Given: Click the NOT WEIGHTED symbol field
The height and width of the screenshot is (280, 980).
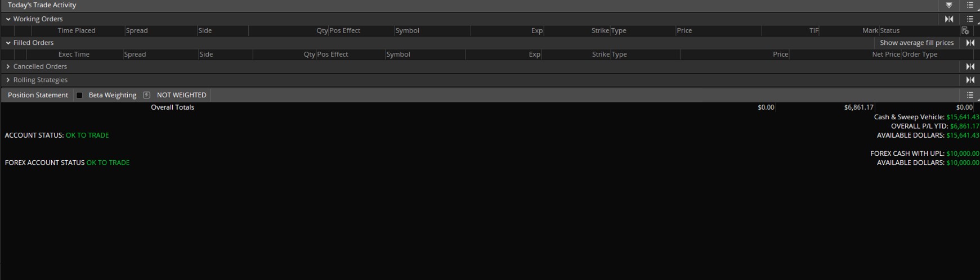Looking at the screenshot, I should 181,95.
